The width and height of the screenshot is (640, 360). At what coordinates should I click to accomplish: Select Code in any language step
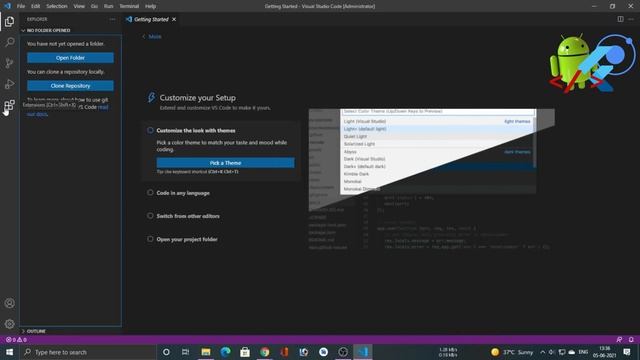point(183,193)
